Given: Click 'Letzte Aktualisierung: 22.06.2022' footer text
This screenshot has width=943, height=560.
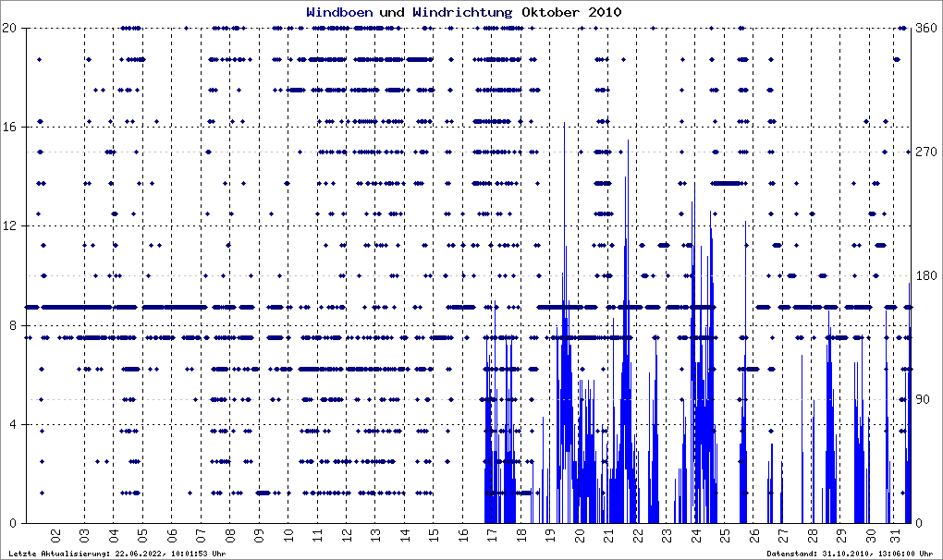Looking at the screenshot, I should [x=83, y=554].
